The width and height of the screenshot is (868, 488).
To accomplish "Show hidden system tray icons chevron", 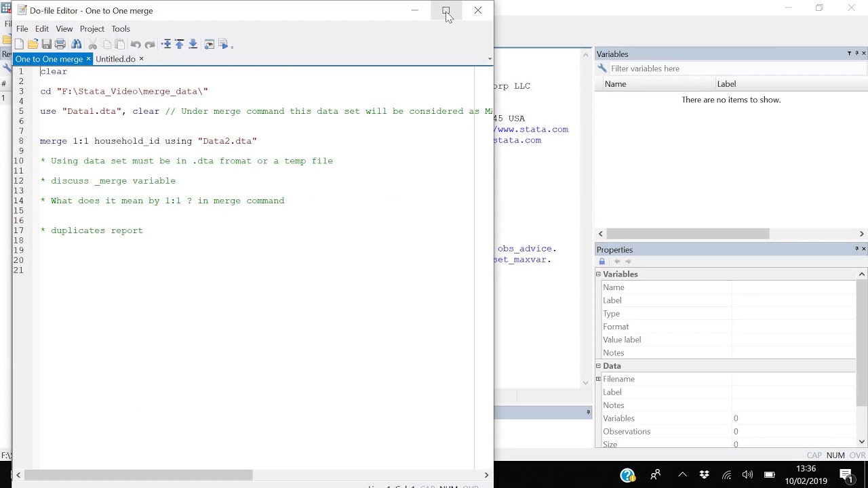I will click(683, 474).
